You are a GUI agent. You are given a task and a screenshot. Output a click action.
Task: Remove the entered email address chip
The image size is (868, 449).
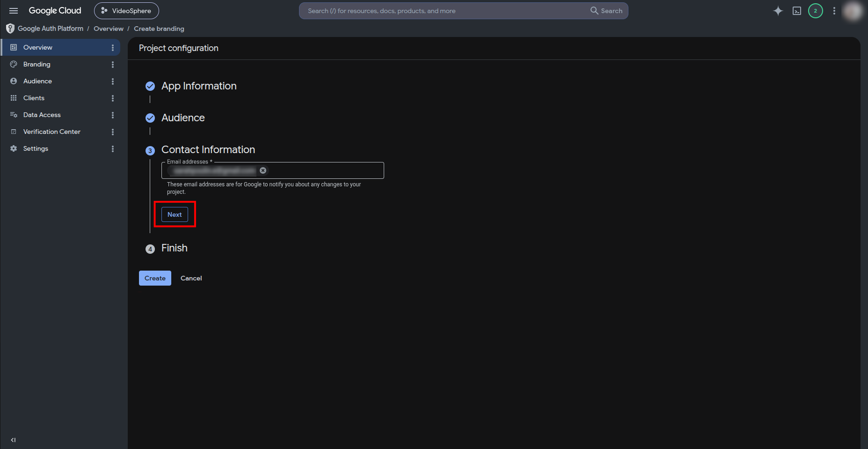[x=263, y=170]
